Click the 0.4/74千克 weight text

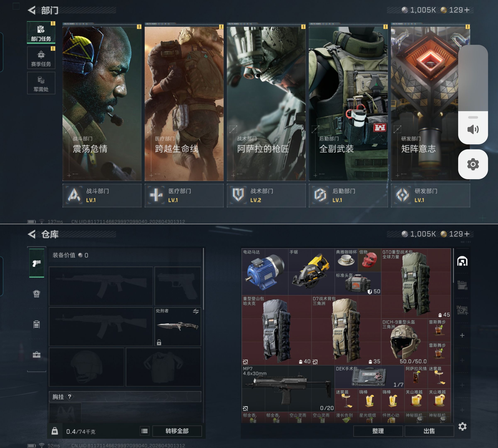81,431
